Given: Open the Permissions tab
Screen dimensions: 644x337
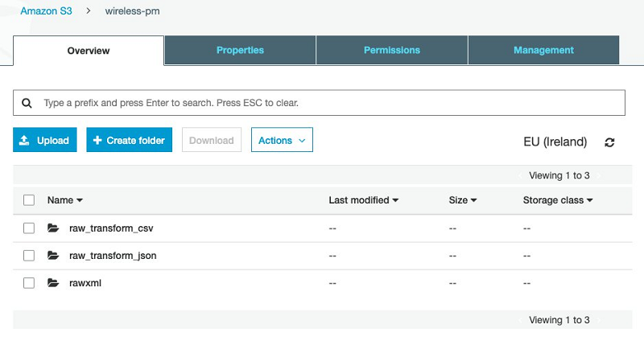Looking at the screenshot, I should [x=392, y=50].
